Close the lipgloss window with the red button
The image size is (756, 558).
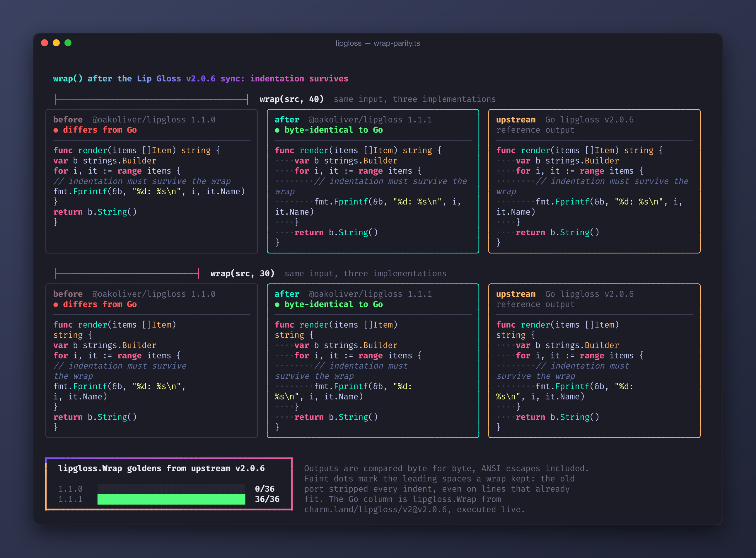45,43
